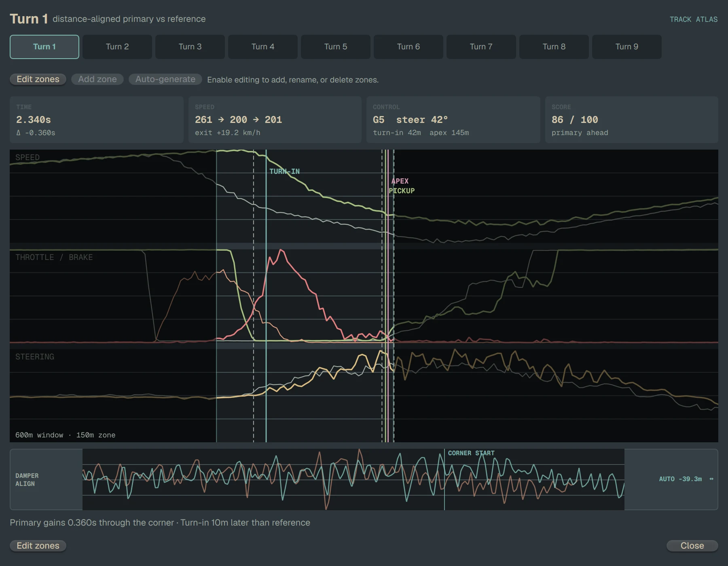Click the primary ahead text
Image resolution: width=728 pixels, height=566 pixels.
point(580,133)
